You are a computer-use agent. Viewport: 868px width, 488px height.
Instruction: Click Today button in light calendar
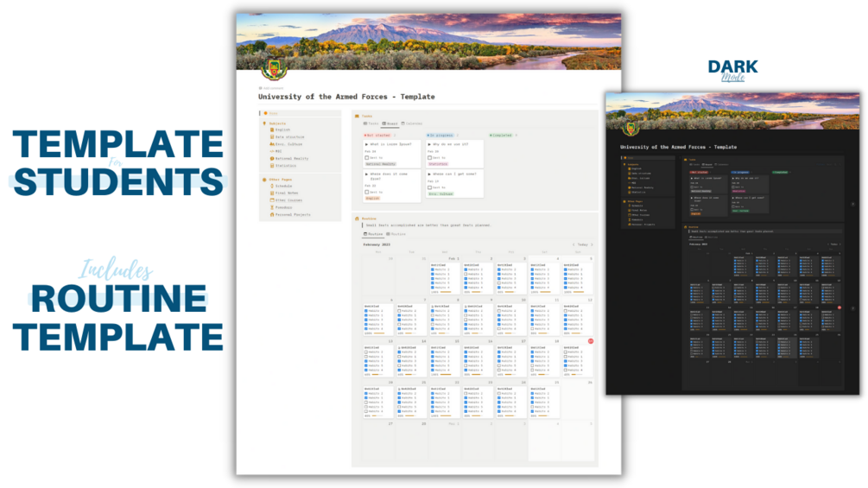(x=582, y=244)
